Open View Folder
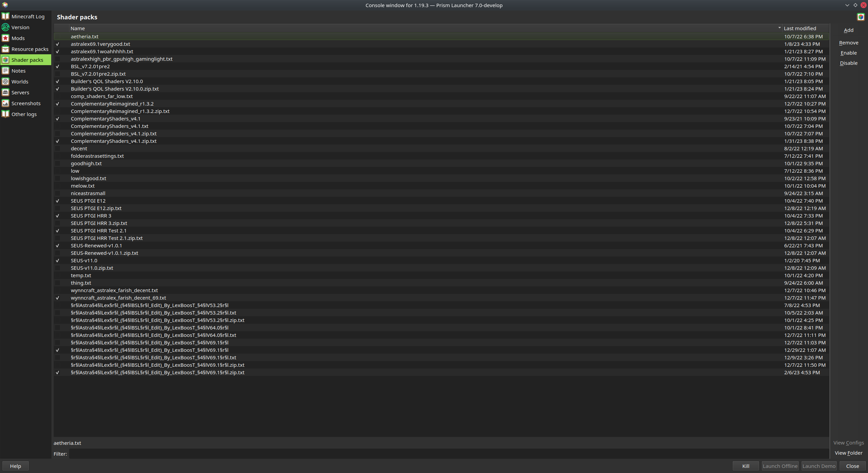The image size is (868, 473). coord(849,453)
